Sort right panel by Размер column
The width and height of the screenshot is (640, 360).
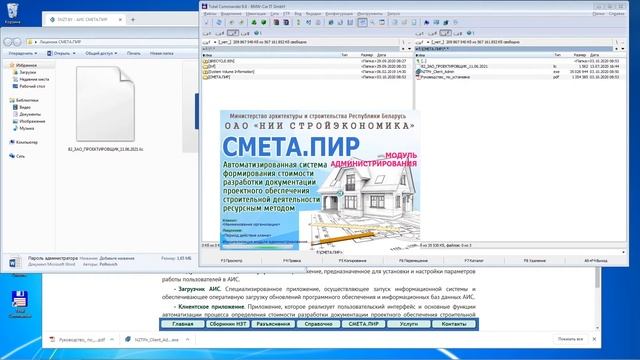click(580, 55)
